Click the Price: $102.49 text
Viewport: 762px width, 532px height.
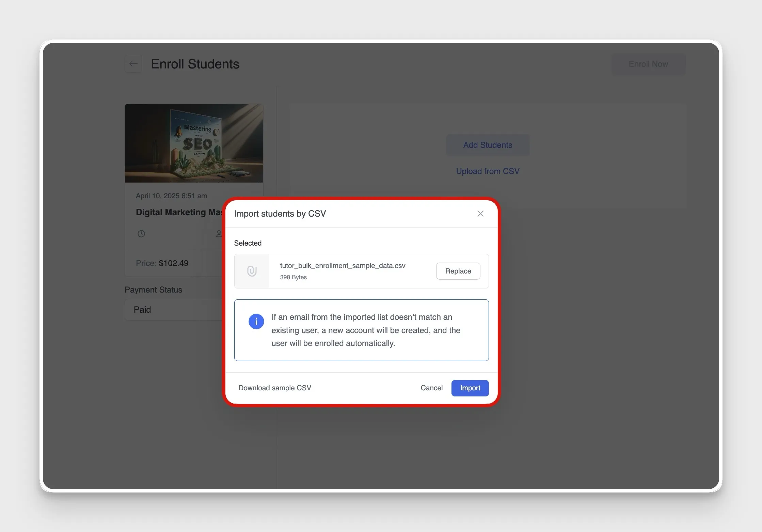coord(162,263)
